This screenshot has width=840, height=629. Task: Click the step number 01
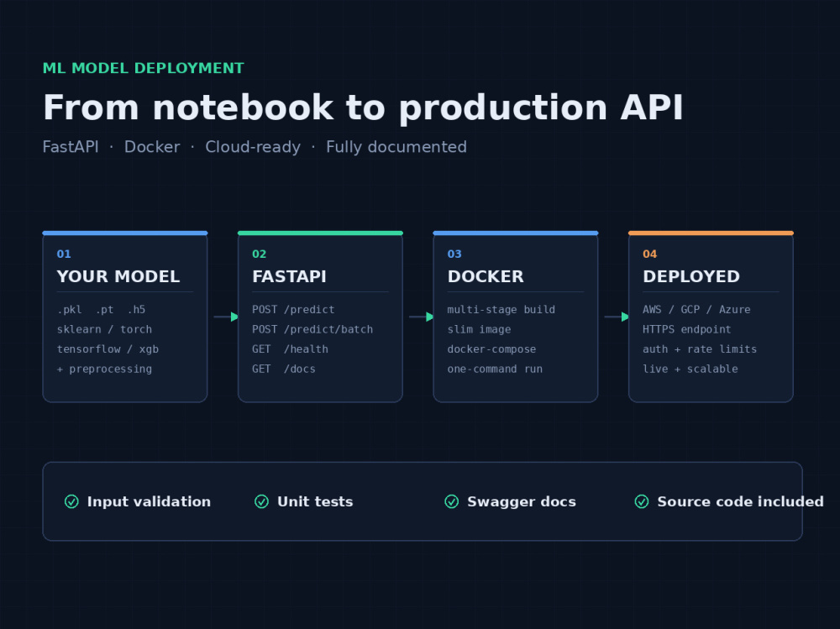pyautogui.click(x=64, y=254)
